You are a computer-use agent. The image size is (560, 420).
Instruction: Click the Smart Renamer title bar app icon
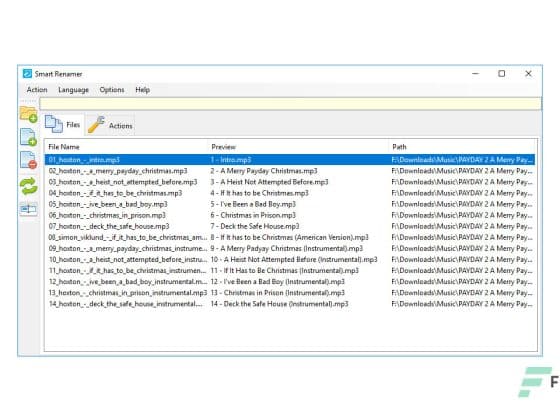(27, 74)
